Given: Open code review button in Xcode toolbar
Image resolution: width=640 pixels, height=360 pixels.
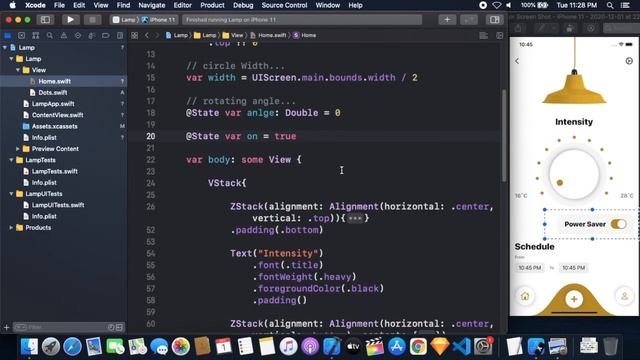Looking at the screenshot, I should tap(469, 20).
